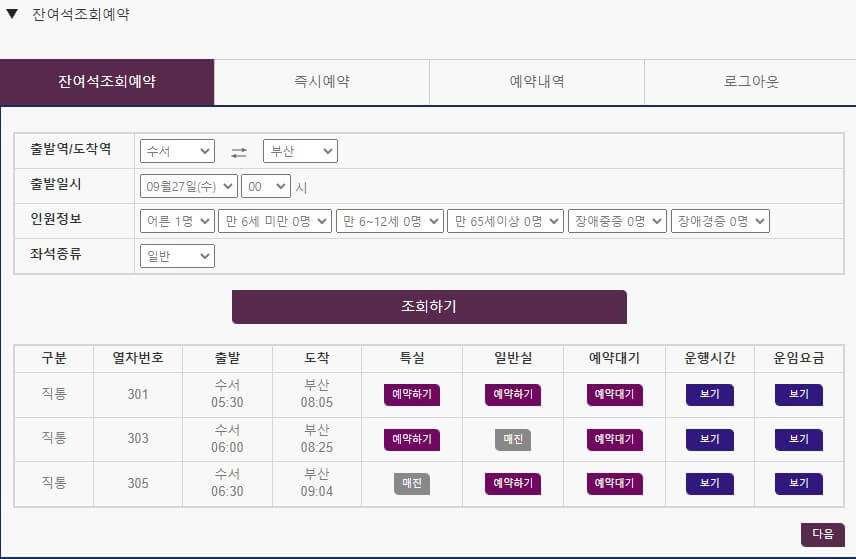
Task: Click sold-out 매진 일반실 on train 303
Action: [513, 439]
